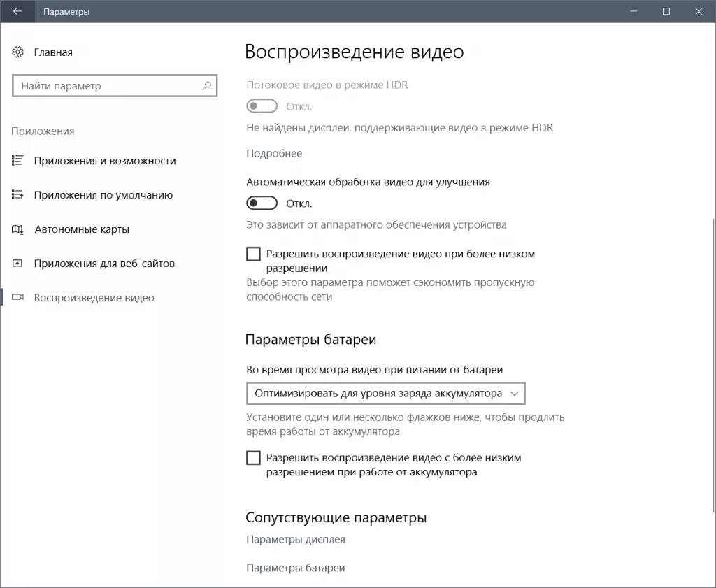The image size is (716, 588).
Task: Click the Автономные карты map icon
Action: [x=17, y=229]
